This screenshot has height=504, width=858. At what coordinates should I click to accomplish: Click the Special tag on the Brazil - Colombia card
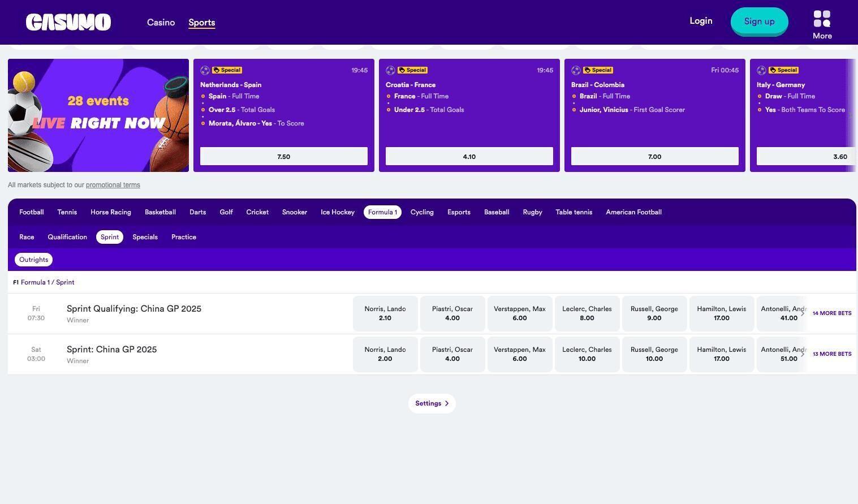(598, 70)
